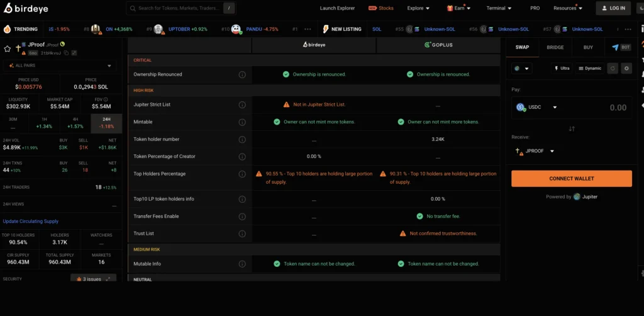Viewport: 644px width, 316px height.
Task: Click the search keyboard shortcut slash button
Action: click(229, 8)
